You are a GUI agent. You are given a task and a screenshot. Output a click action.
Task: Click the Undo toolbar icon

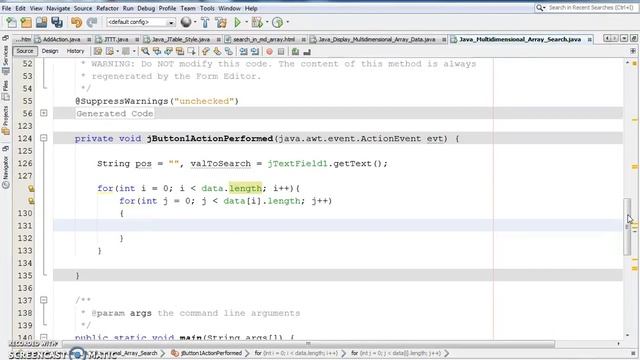76,22
